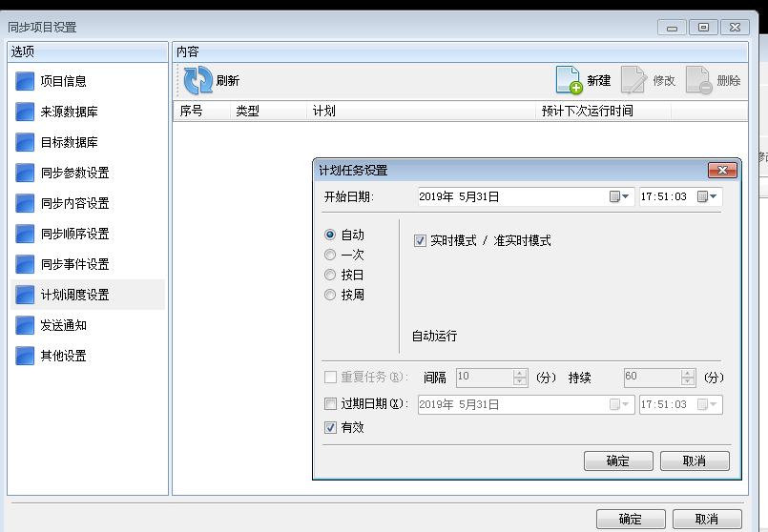
Task: Open the expiry time dropdown arrow
Action: 707,404
